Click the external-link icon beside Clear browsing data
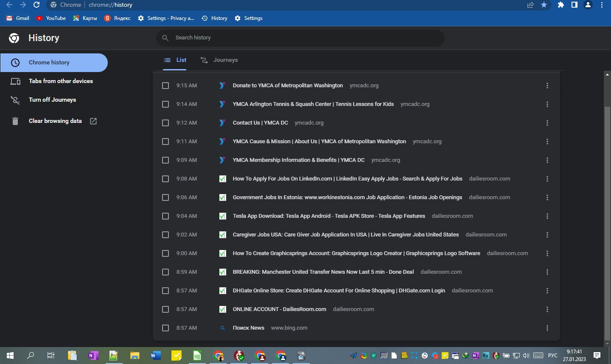This screenshot has width=611, height=364. click(x=93, y=121)
